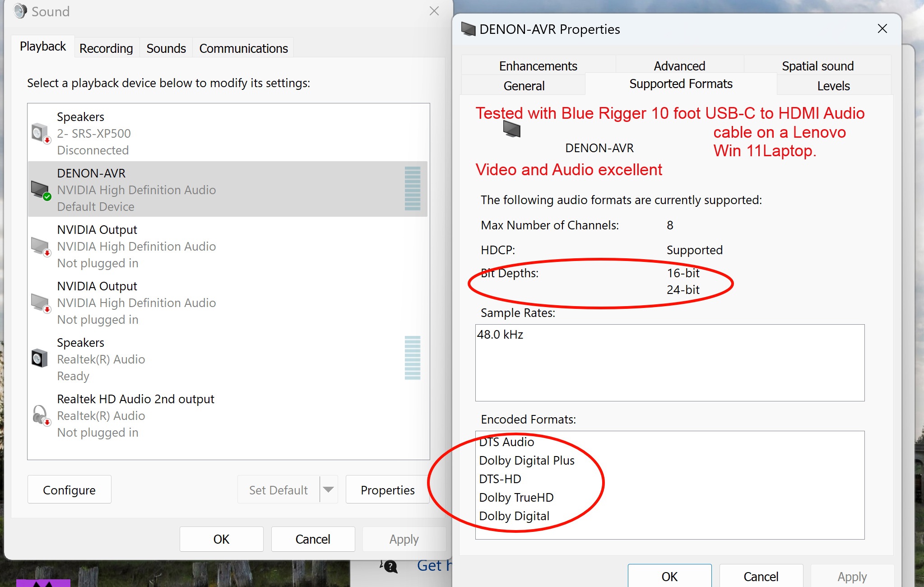Viewport: 924px width, 587px height.
Task: Click the 16-bit bit depth value
Action: pos(683,273)
